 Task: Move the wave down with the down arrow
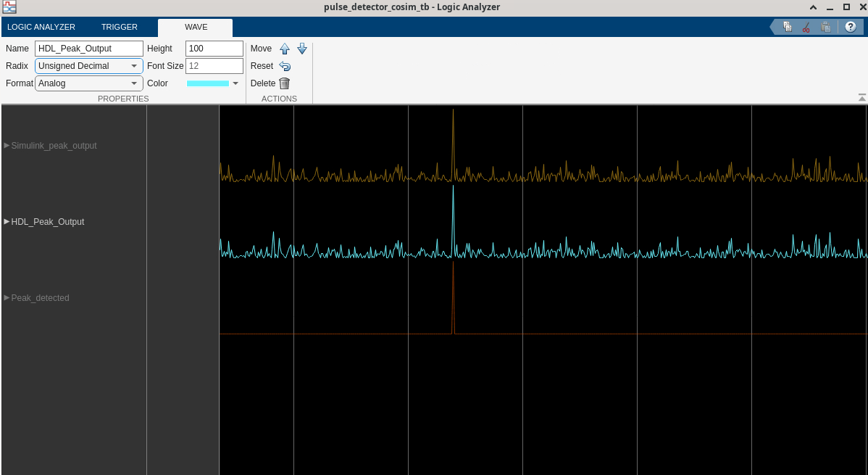coord(302,49)
